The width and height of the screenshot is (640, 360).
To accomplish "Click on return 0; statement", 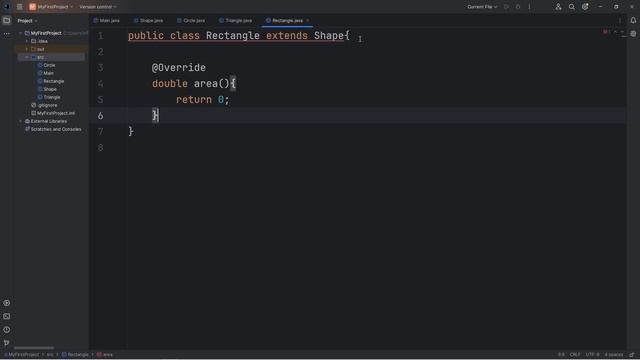I will [202, 100].
